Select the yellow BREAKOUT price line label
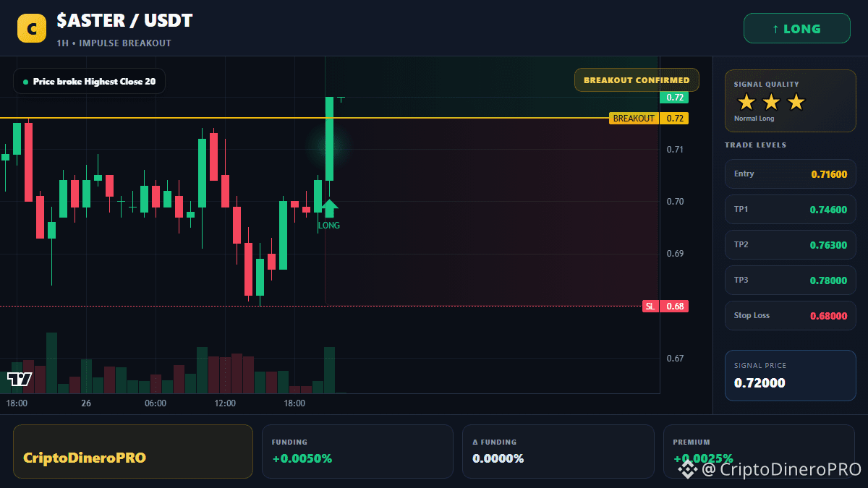868x488 pixels. [x=634, y=118]
